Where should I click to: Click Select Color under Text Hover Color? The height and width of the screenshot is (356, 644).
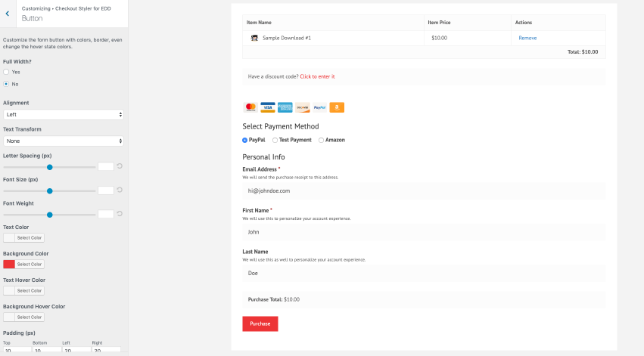tap(30, 290)
